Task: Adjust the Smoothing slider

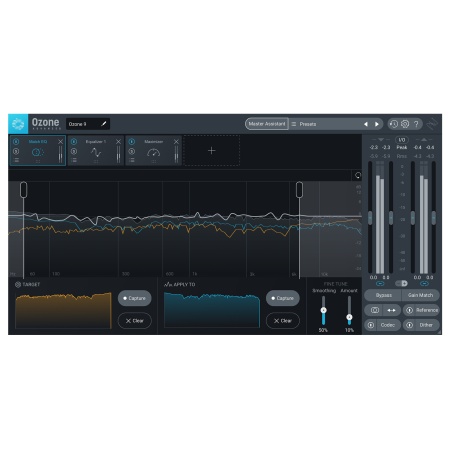Action: 323,310
